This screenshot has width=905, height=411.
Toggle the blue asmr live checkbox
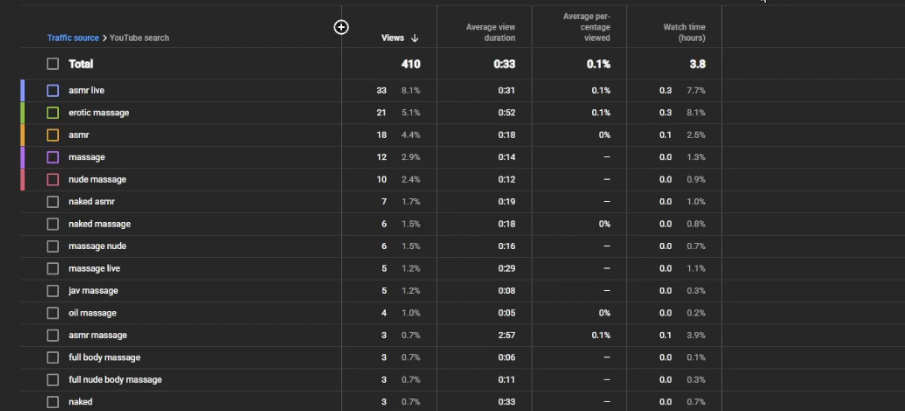[x=53, y=91]
